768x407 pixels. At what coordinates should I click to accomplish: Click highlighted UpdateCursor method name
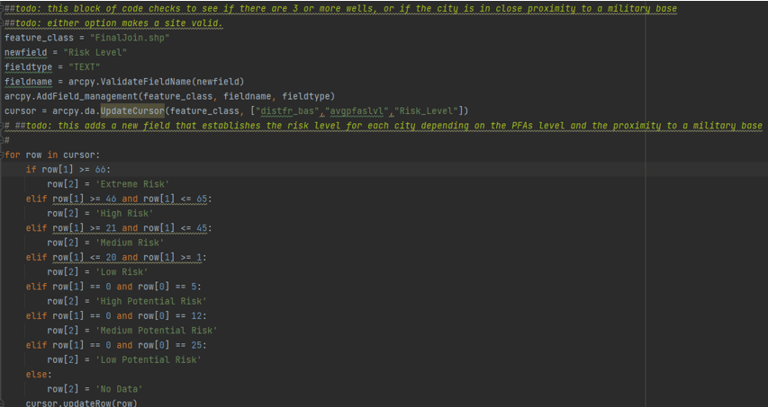click(133, 111)
